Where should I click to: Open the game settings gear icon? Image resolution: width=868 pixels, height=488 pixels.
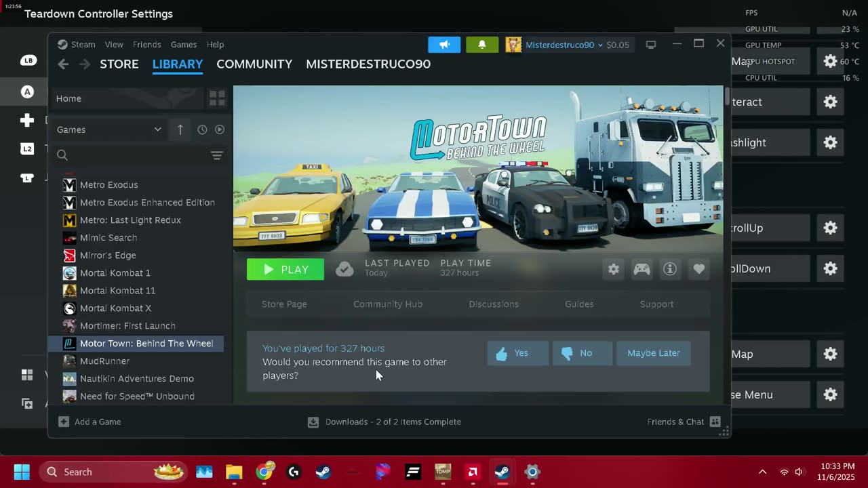click(613, 269)
